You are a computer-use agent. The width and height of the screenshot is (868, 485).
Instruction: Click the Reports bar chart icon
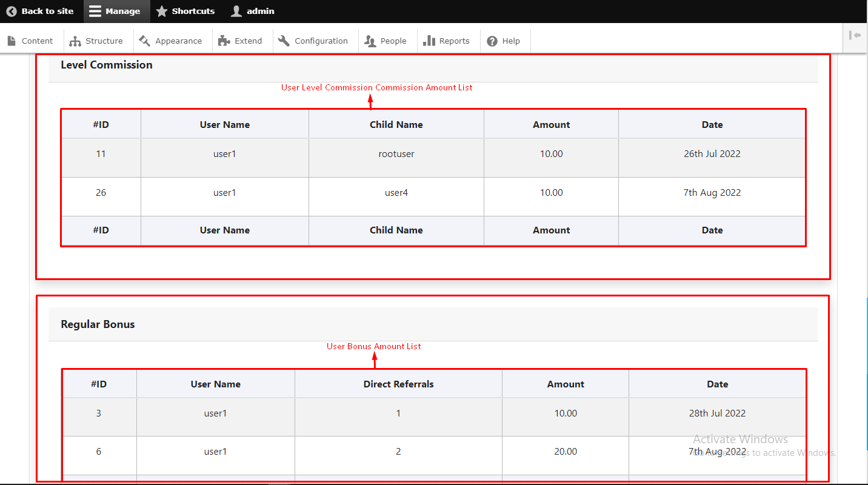point(429,41)
